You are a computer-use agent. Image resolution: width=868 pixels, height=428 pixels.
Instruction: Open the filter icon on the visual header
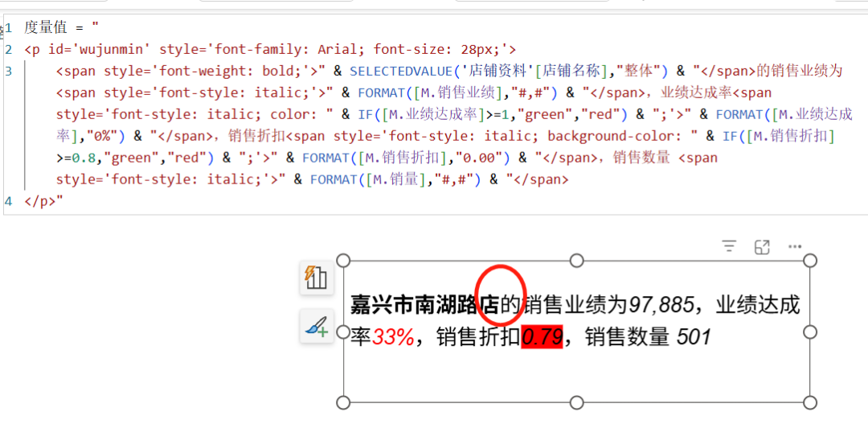tap(730, 246)
